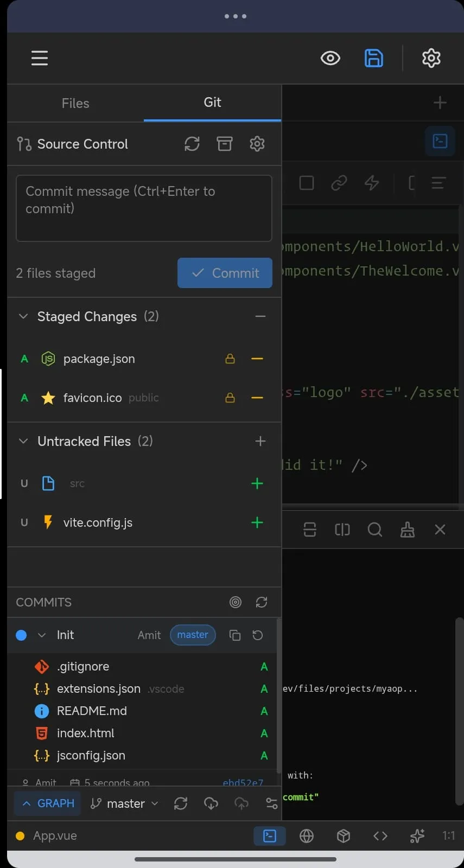The image size is (464, 868).
Task: Click lines menu icon in editor toolbar
Action: pos(438,183)
